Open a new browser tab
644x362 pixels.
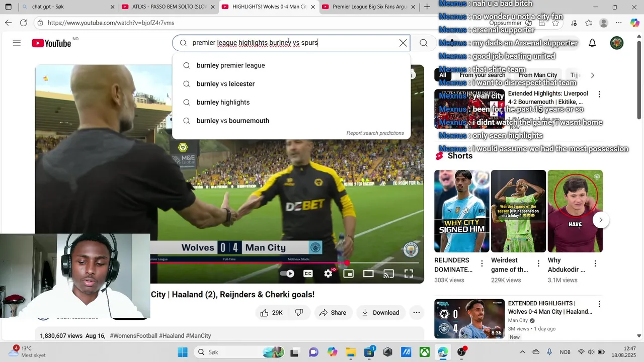tap(427, 7)
